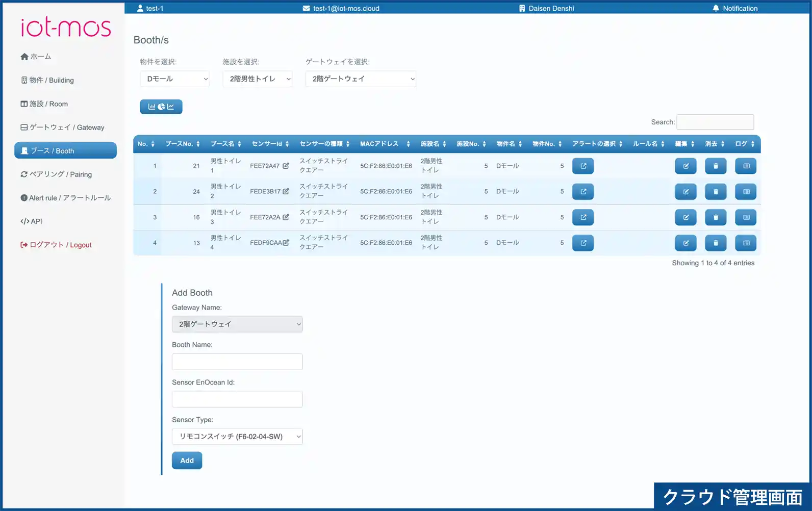Open 施設 / Room sidebar menu
Screen dimensions: 812x511
point(44,104)
